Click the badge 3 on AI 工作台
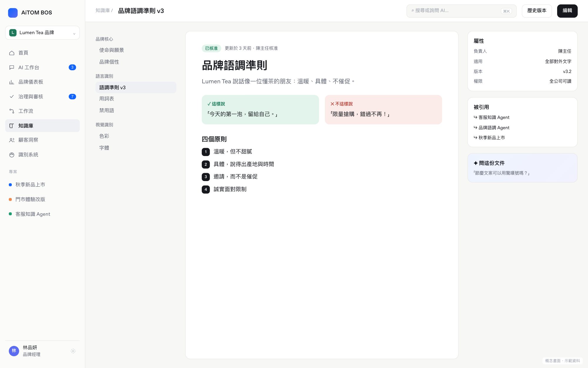The height and width of the screenshot is (368, 588). (x=72, y=67)
